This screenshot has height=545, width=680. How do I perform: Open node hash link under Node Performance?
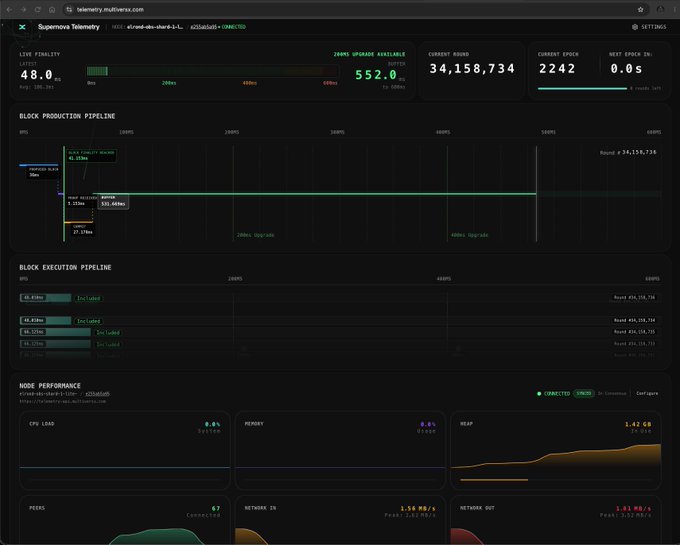pyautogui.click(x=98, y=394)
